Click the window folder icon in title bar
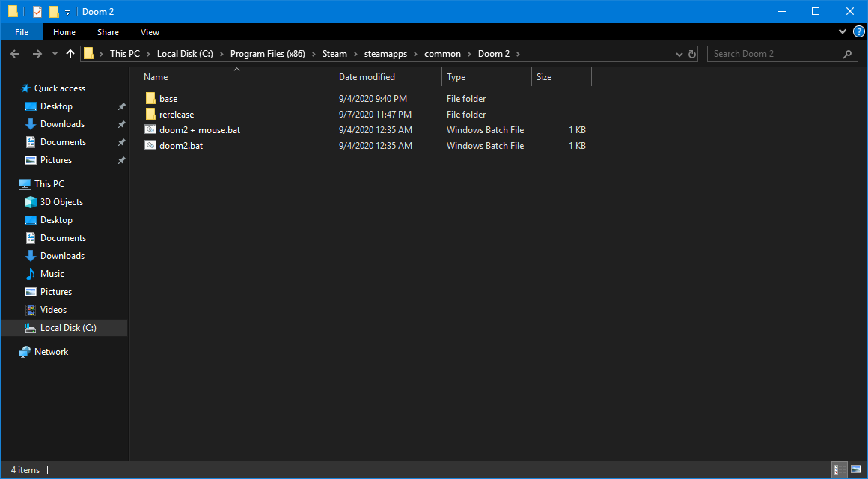This screenshot has width=868, height=479. (x=13, y=12)
